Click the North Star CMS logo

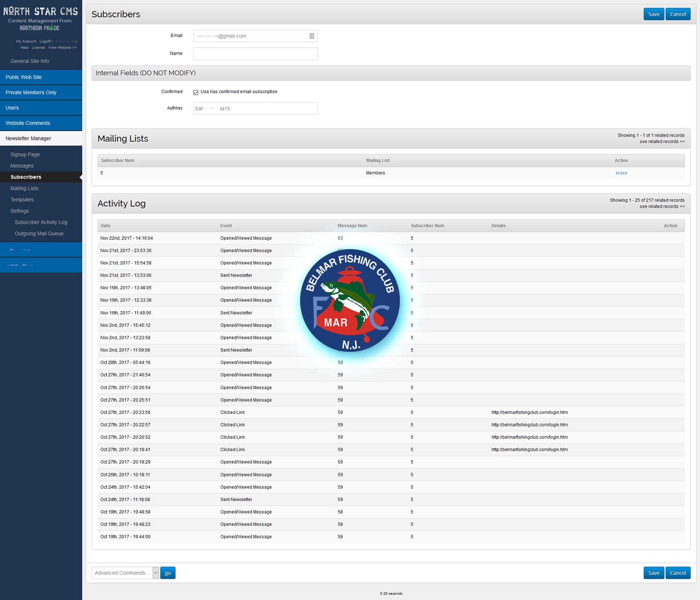[x=41, y=11]
